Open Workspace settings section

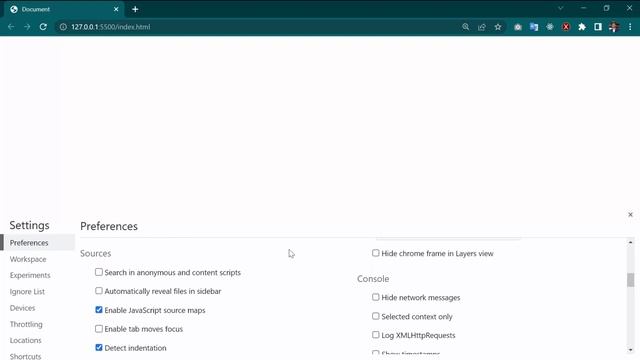[x=28, y=259]
